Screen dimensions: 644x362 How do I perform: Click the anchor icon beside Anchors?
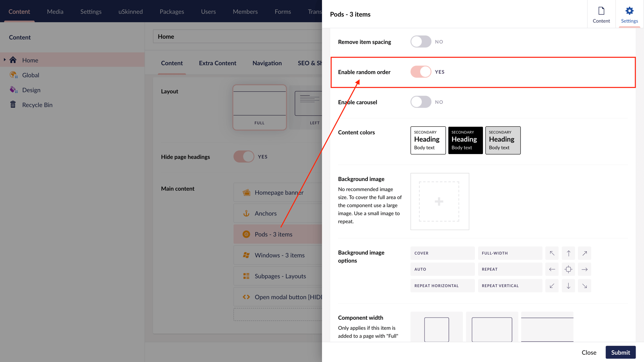[247, 213]
